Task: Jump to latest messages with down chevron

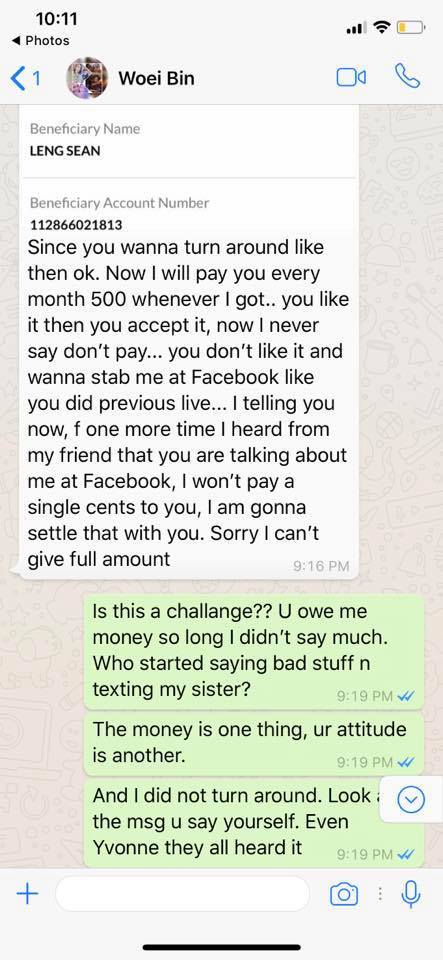Action: [411, 800]
